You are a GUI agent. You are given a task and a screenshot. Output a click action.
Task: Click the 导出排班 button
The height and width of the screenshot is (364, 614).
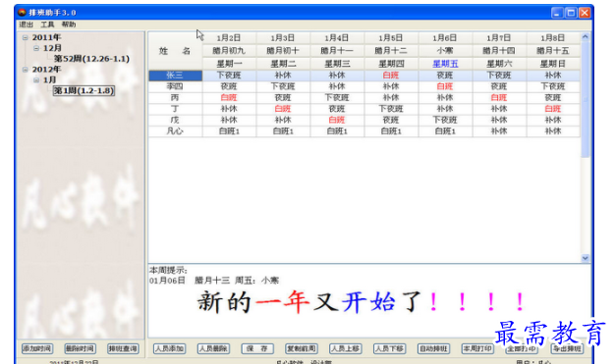pos(567,348)
